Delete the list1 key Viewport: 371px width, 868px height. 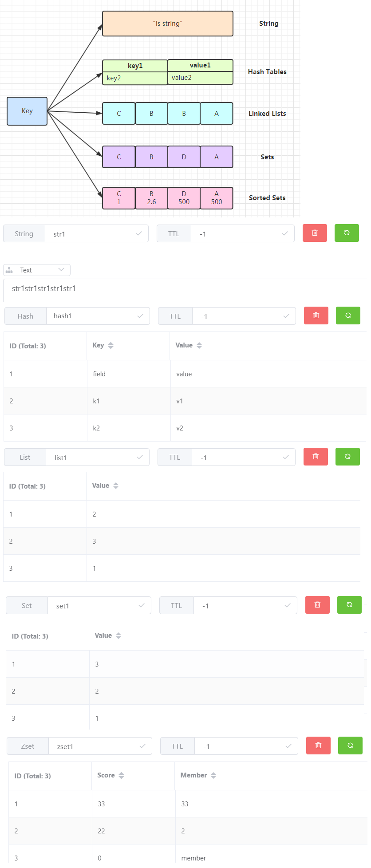[316, 457]
